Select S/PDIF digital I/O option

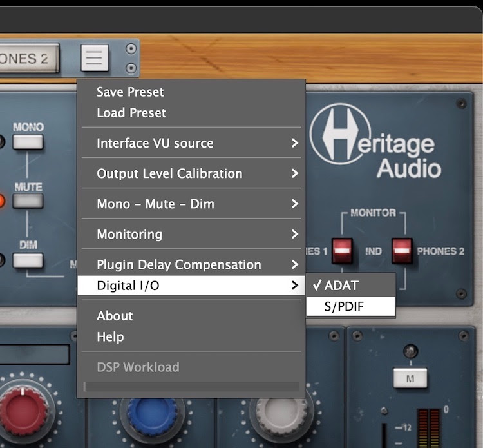(344, 306)
